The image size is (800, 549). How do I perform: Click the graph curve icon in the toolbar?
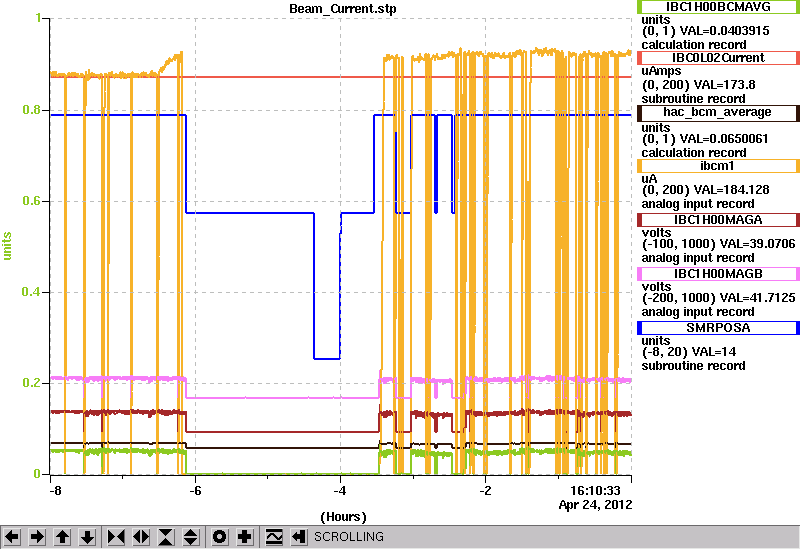coord(274,537)
